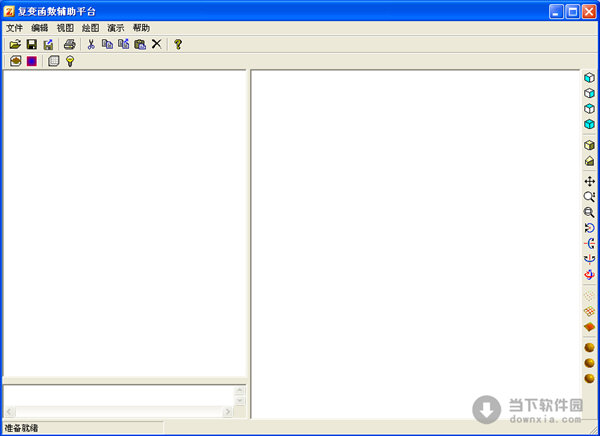Click the down arrow of the input box scrollbar

tap(240, 401)
